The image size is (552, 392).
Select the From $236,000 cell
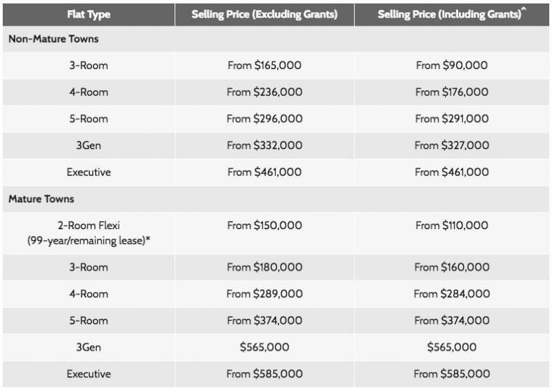click(x=264, y=92)
